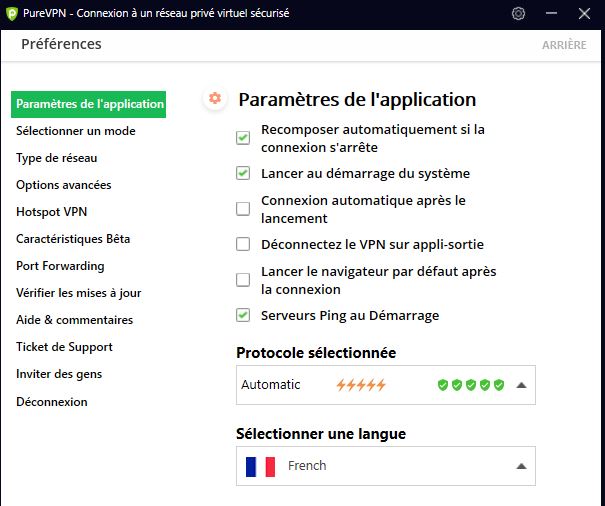The height and width of the screenshot is (506, 605).
Task: Click the Automatic protocol text
Action: 270,385
